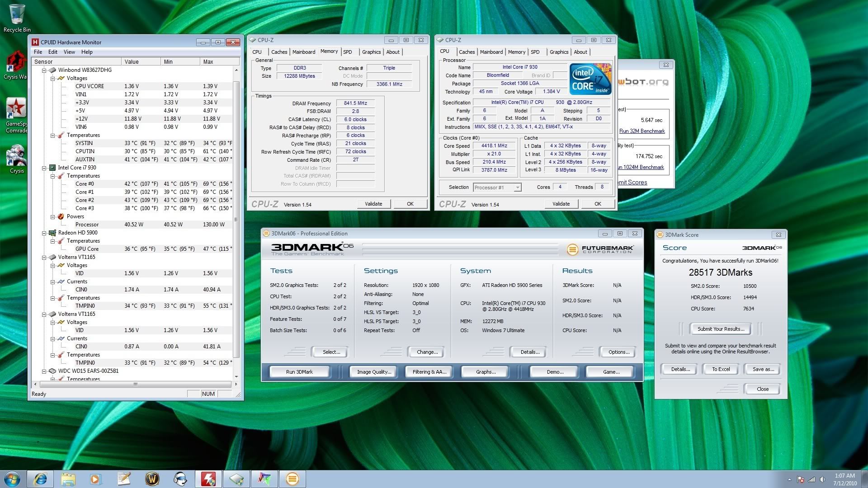Open the Crysis desktop shortcut
This screenshot has height=488, width=868.
click(x=17, y=159)
